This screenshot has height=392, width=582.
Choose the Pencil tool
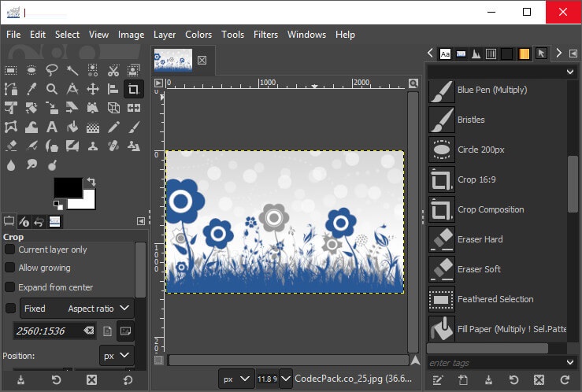coord(113,127)
